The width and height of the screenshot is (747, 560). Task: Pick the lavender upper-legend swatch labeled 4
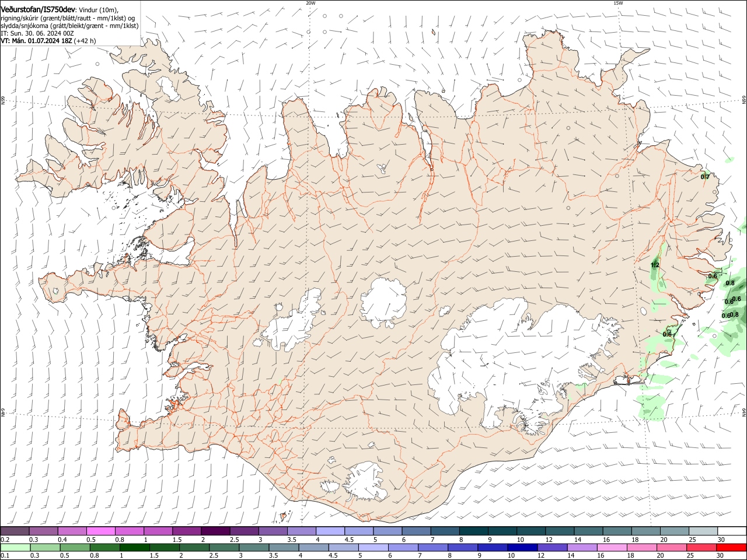(330, 531)
